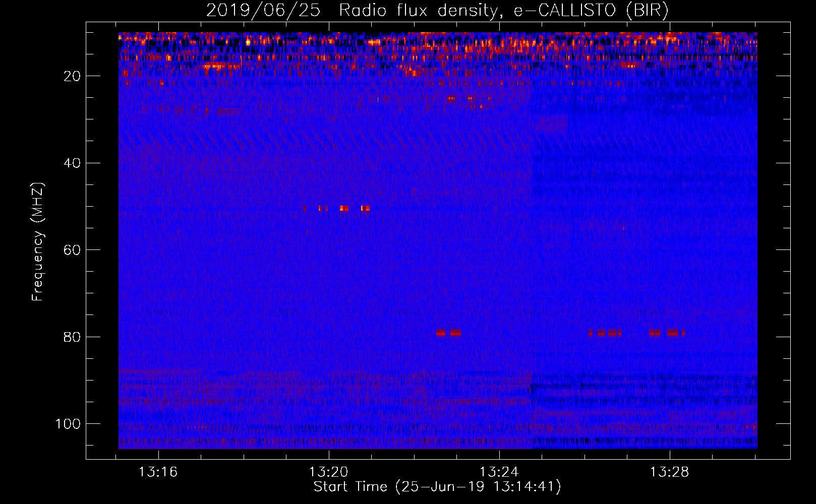The width and height of the screenshot is (816, 504).
Task: Click the 60 MHz frequency tick label
Action: click(72, 250)
